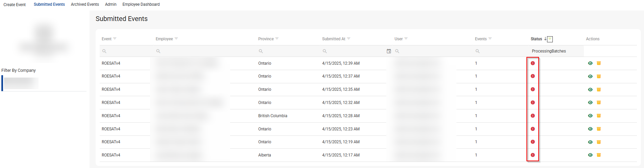Open the Province column filter menu
Screen dimensions: 644x168
277,39
